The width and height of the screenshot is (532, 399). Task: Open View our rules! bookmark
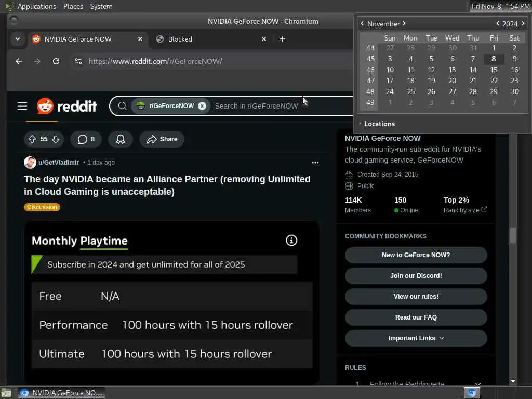[x=416, y=296]
